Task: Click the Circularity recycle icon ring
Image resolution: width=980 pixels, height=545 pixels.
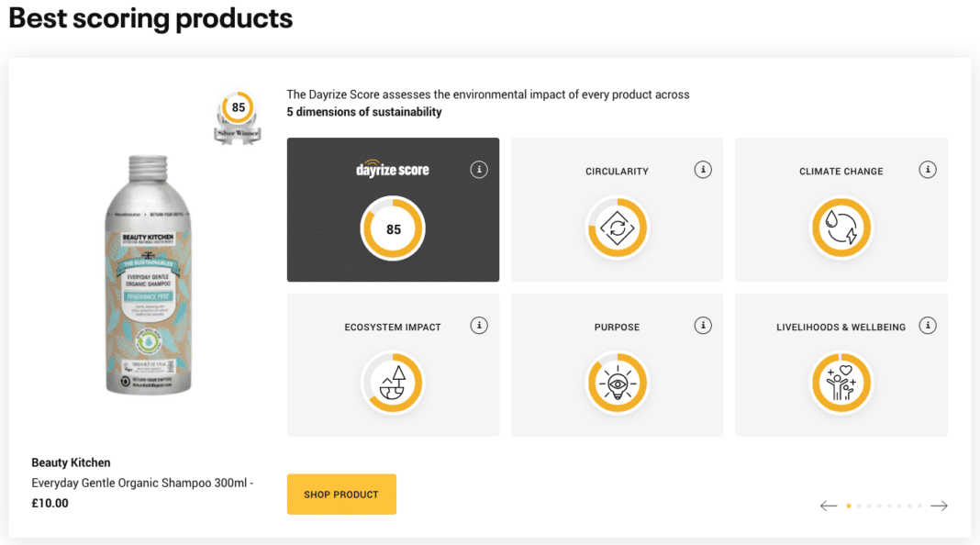Action: (618, 228)
